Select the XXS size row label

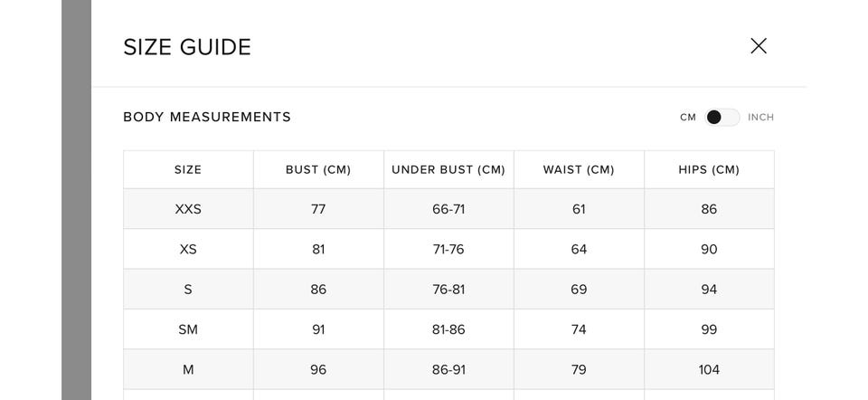[x=188, y=209]
